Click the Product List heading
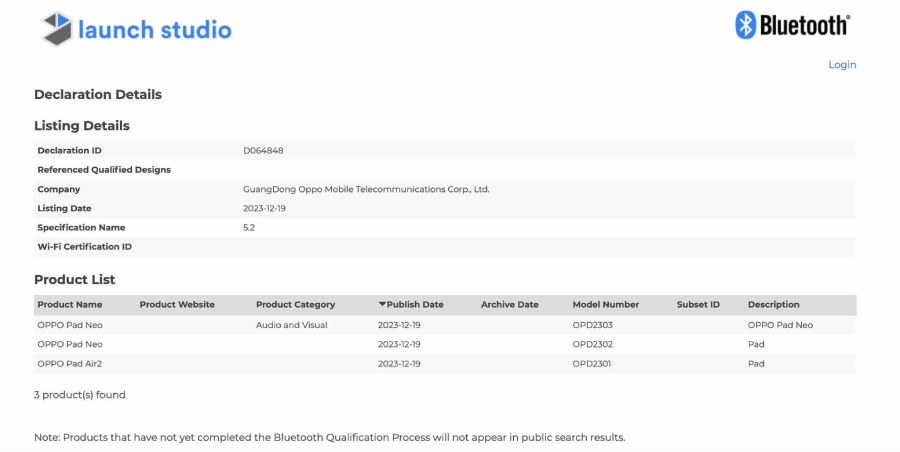Viewport: 900px width, 452px height. 75,280
